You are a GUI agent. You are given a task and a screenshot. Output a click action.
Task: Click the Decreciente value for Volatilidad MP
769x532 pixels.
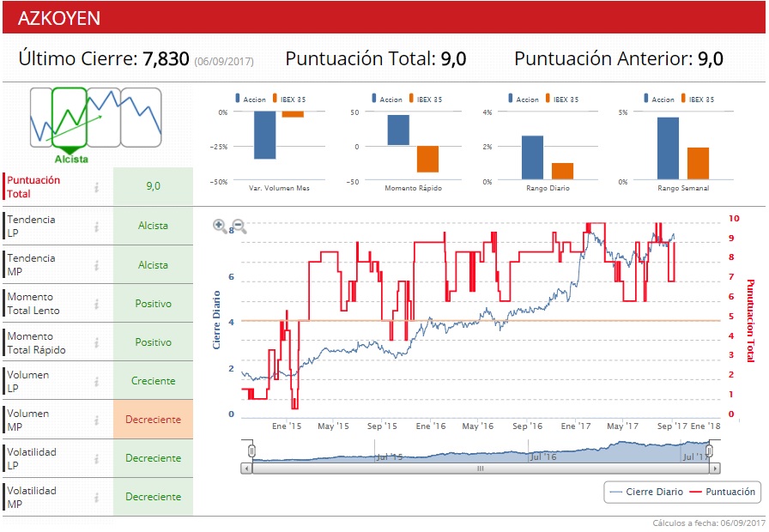click(x=153, y=497)
